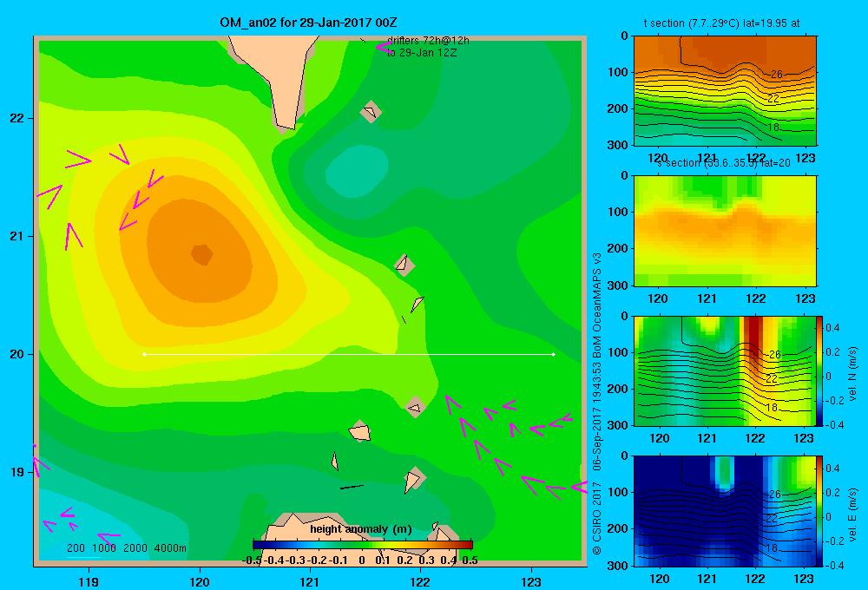Click the small island near 22N 121.5E
This screenshot has height=590, width=868.
(x=371, y=111)
